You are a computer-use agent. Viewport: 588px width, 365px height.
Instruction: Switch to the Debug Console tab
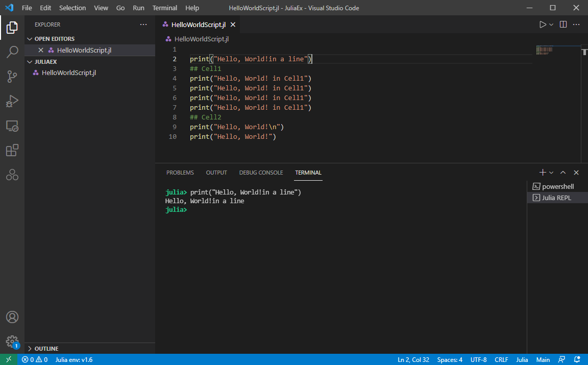tap(261, 173)
